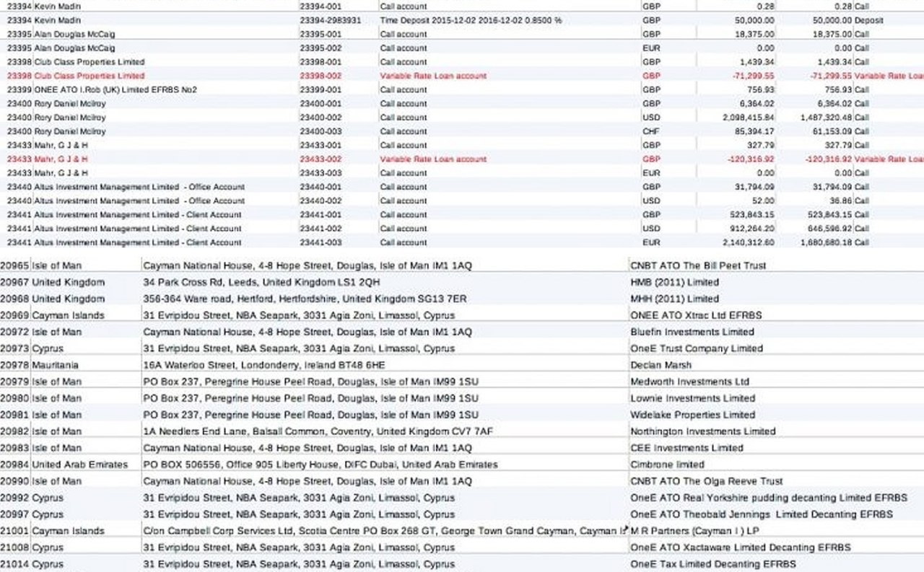Select the balance 523,843.15 in GBP column
Image resolution: width=924 pixels, height=572 pixels.
(x=752, y=214)
